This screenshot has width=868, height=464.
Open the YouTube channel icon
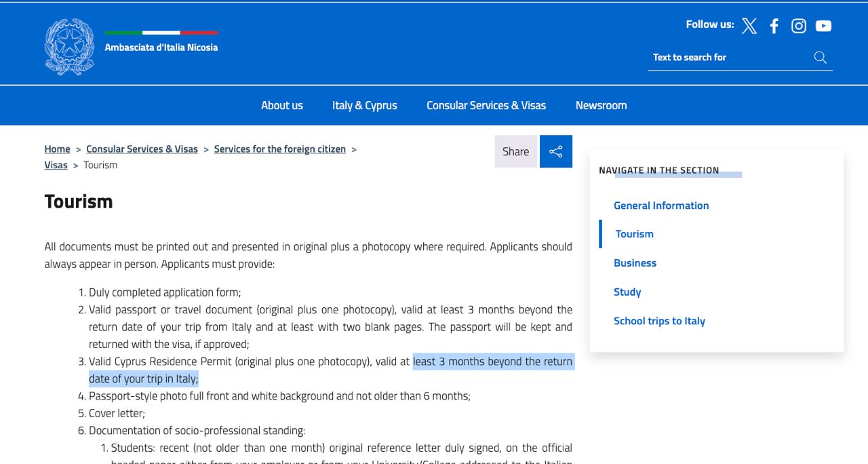tap(823, 26)
